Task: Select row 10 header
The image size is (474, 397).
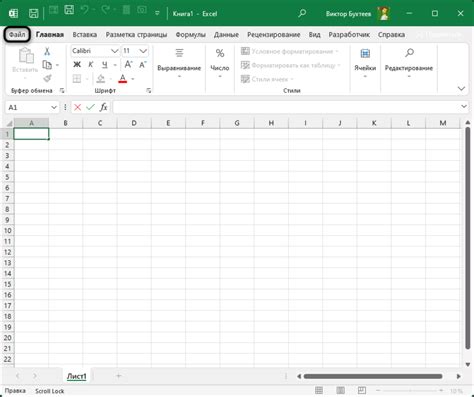Action: point(7,231)
